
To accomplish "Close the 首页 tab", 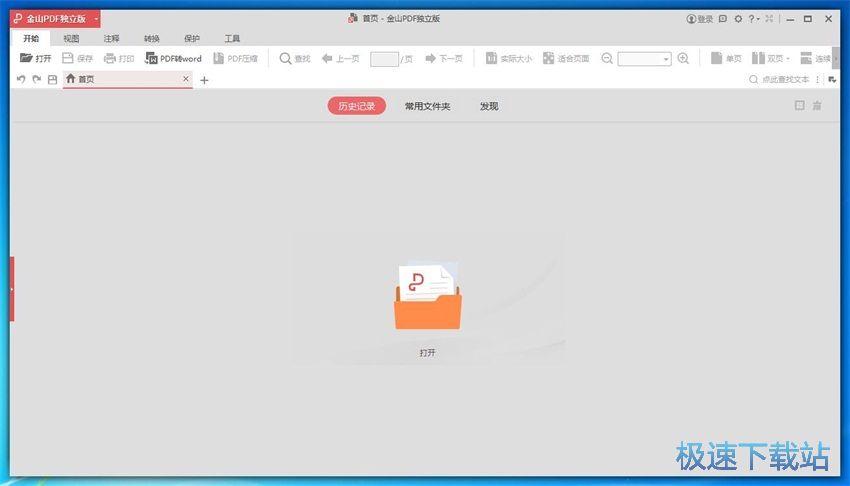I will coord(186,79).
